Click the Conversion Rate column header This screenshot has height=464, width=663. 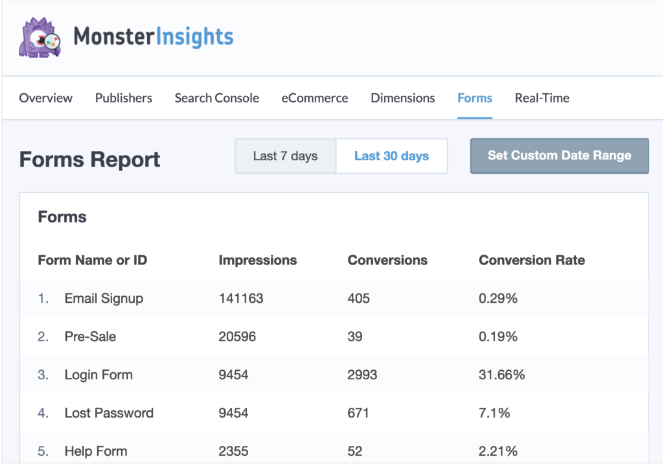coord(532,260)
